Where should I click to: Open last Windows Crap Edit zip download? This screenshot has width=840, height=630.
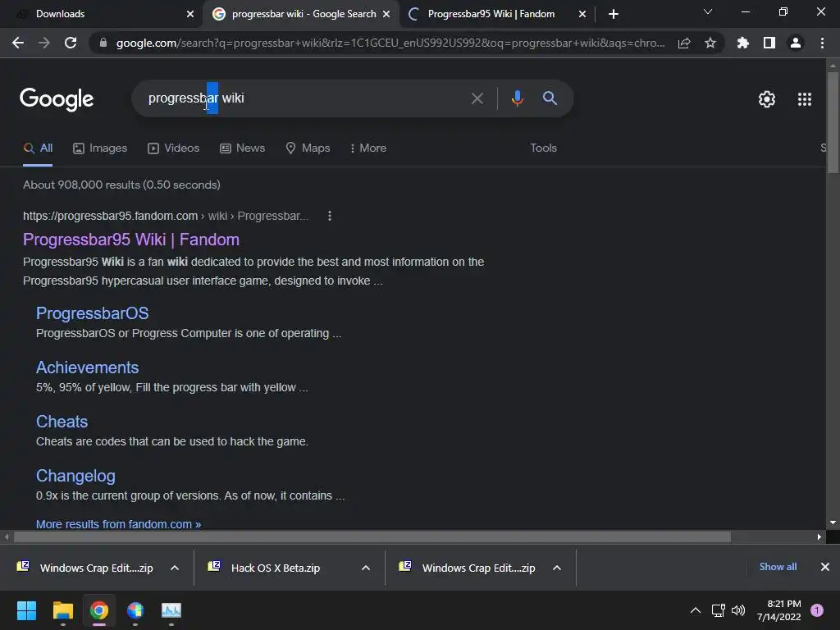click(x=468, y=568)
